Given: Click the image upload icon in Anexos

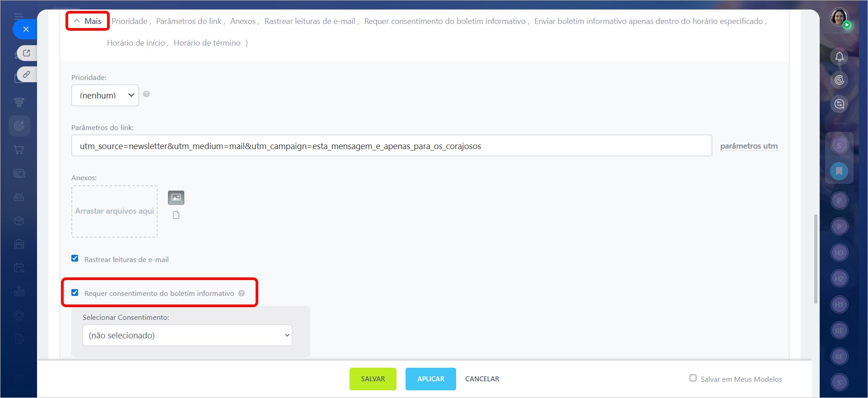Looking at the screenshot, I should 176,197.
